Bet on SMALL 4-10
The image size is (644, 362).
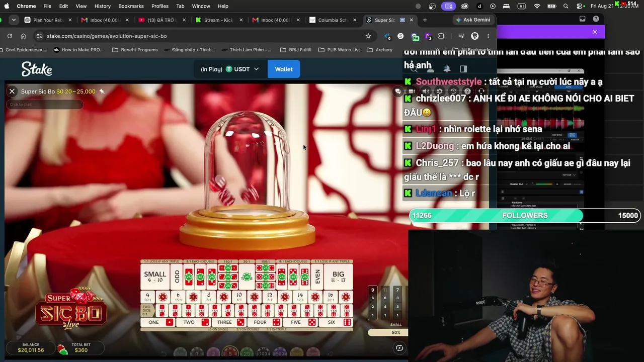155,277
